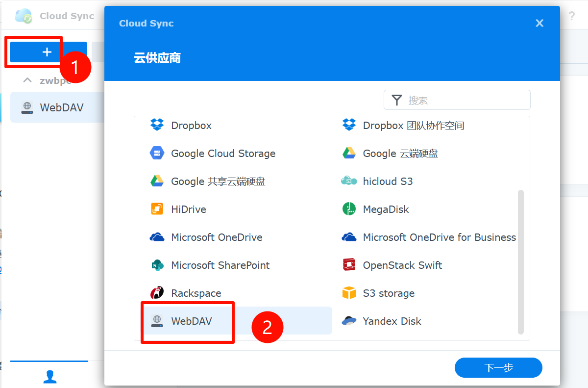This screenshot has width=588, height=388.
Task: Select the hicloud S3 icon
Action: tap(349, 181)
